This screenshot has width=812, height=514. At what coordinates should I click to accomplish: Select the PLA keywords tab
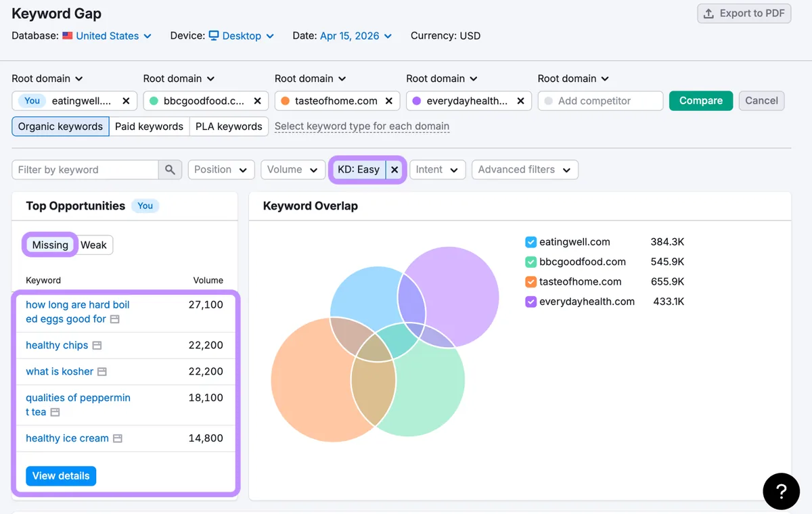[x=229, y=126]
